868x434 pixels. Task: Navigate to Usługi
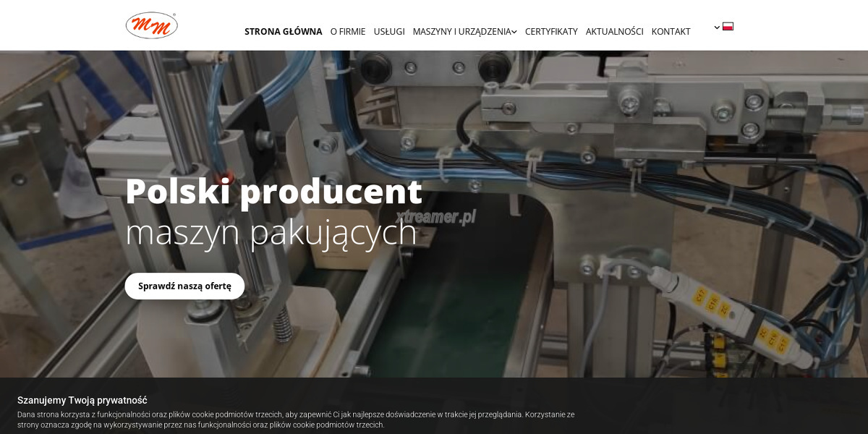coord(389,32)
